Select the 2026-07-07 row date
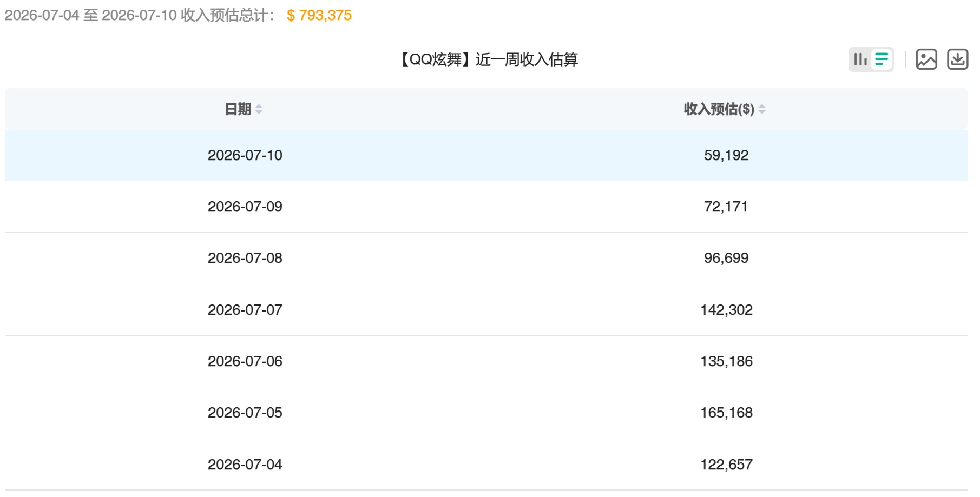 [x=245, y=310]
